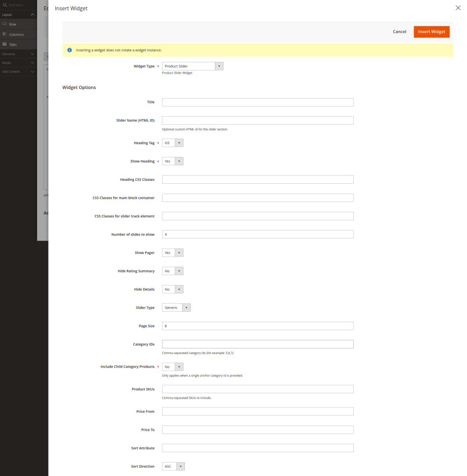Focus the Sort Attribute field
Screen dimensions: 467x476
258,448
